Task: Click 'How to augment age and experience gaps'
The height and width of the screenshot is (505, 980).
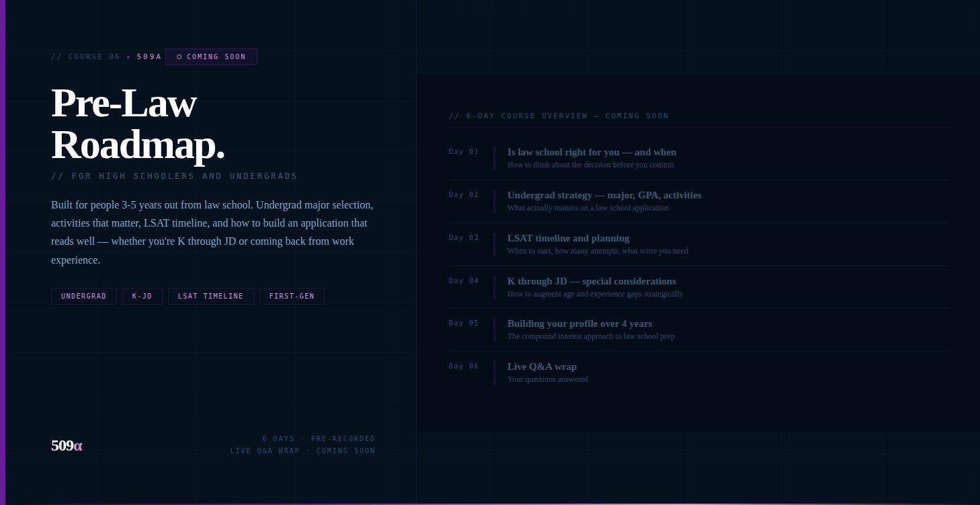Action: pyautogui.click(x=595, y=294)
